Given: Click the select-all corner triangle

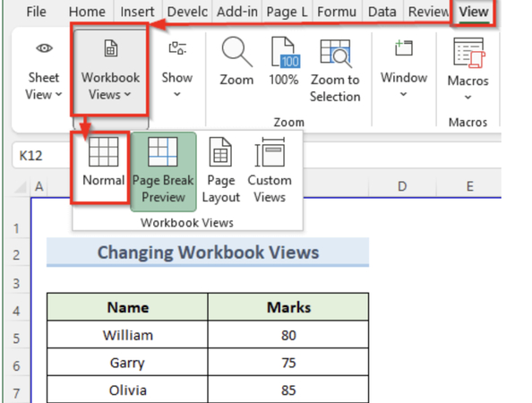Looking at the screenshot, I should click(21, 186).
